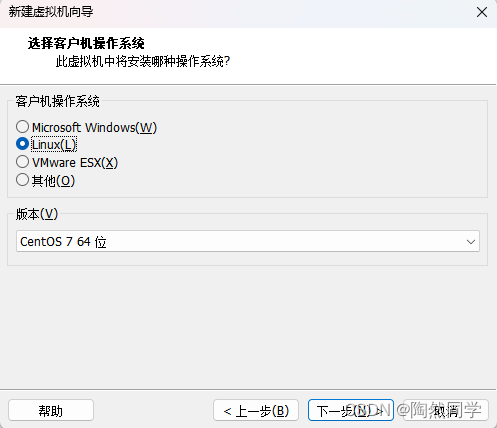Click the 选择客户机操作系统 heading
The width and height of the screenshot is (497, 428).
point(86,43)
